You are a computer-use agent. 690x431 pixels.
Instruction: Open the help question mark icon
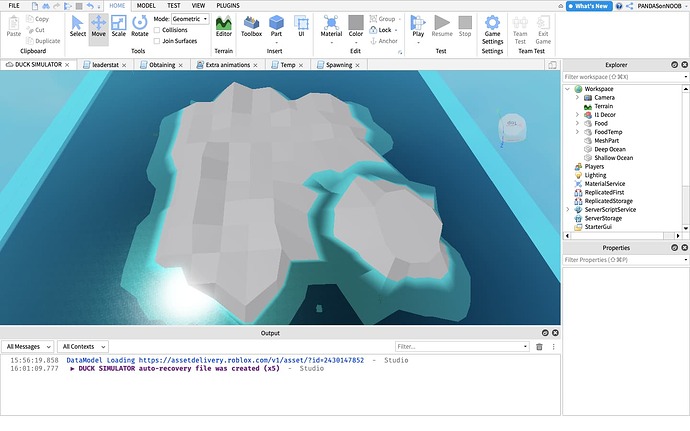(x=619, y=6)
